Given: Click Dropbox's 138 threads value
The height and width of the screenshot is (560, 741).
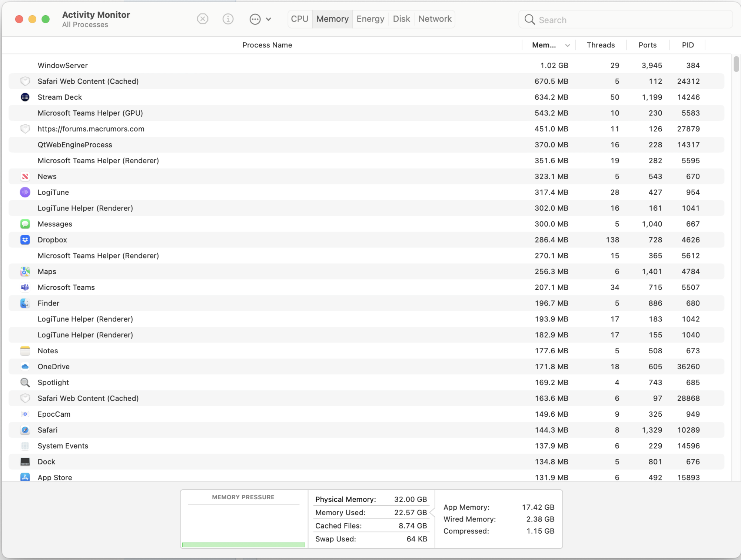Looking at the screenshot, I should [x=612, y=240].
